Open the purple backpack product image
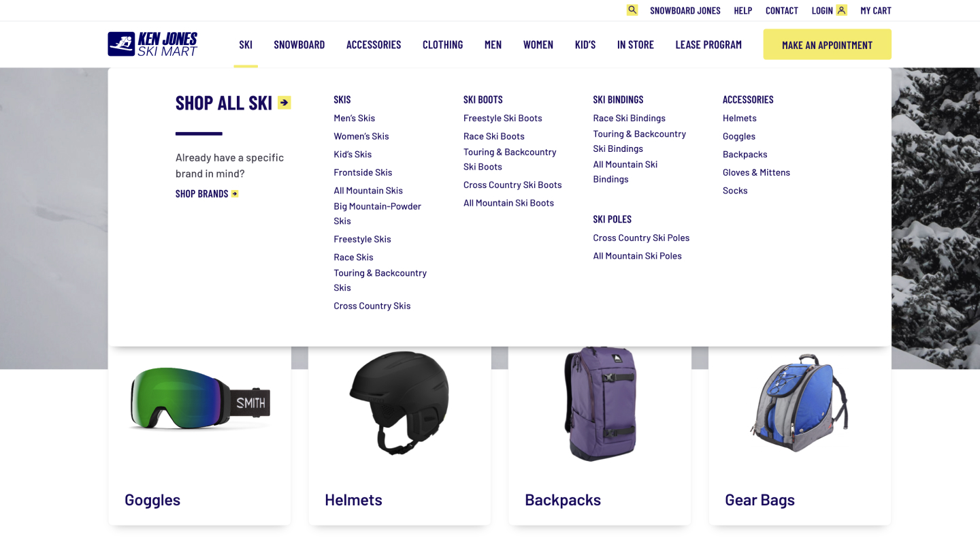980x538 pixels. (600, 403)
